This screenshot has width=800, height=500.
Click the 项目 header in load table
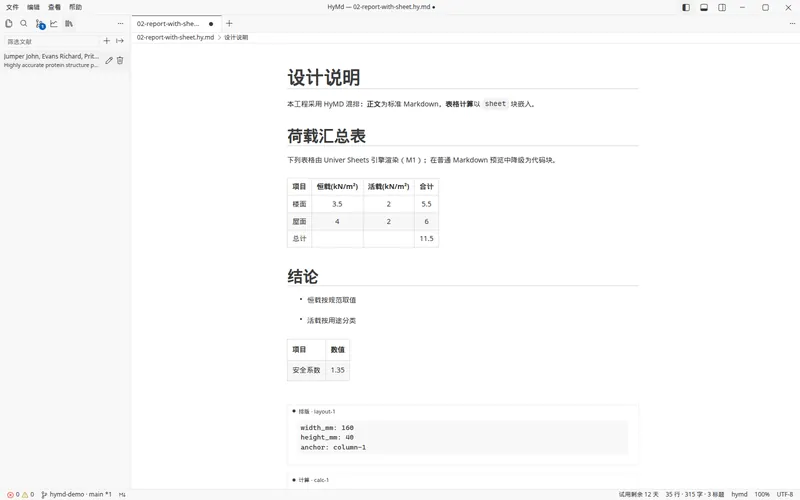coord(299,186)
